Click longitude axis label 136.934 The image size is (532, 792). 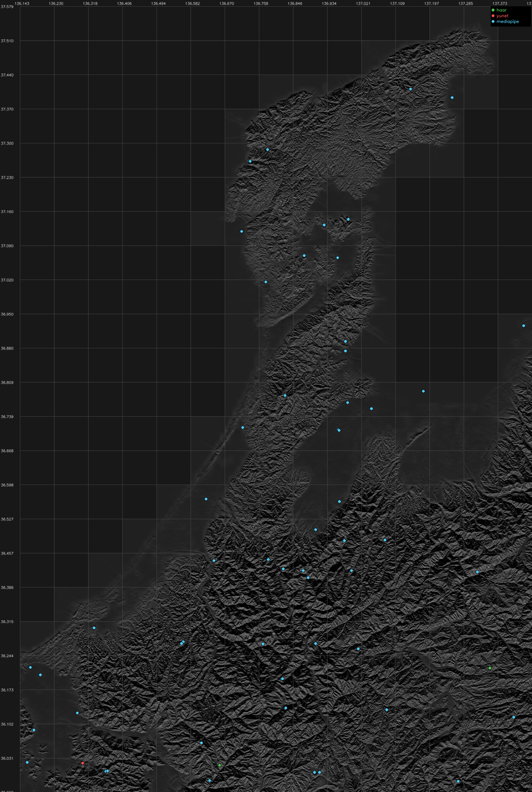[329, 3]
